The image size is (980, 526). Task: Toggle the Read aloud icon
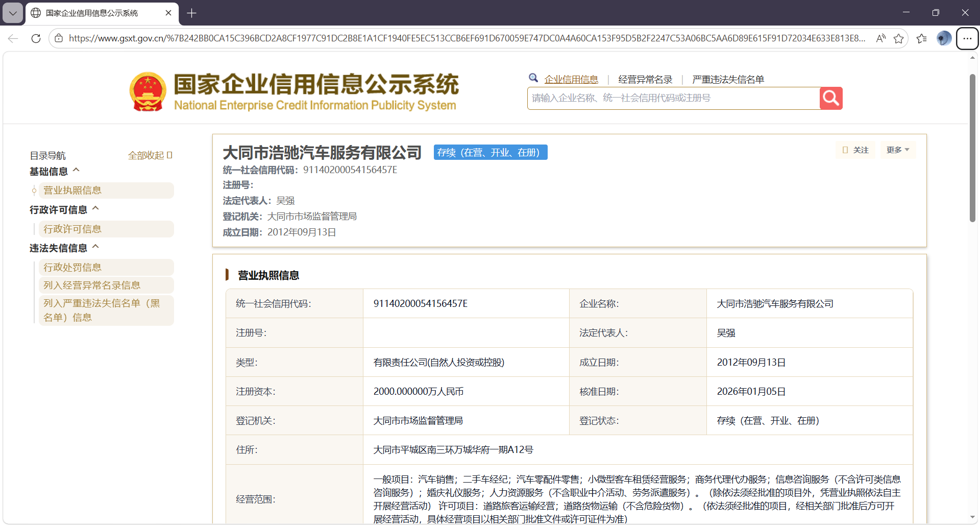pyautogui.click(x=880, y=38)
